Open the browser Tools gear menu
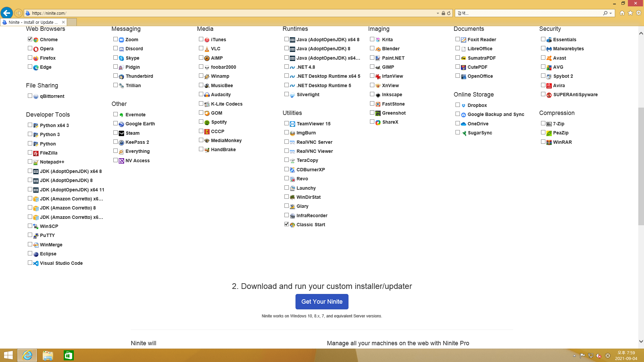644x362 pixels. 639,13
